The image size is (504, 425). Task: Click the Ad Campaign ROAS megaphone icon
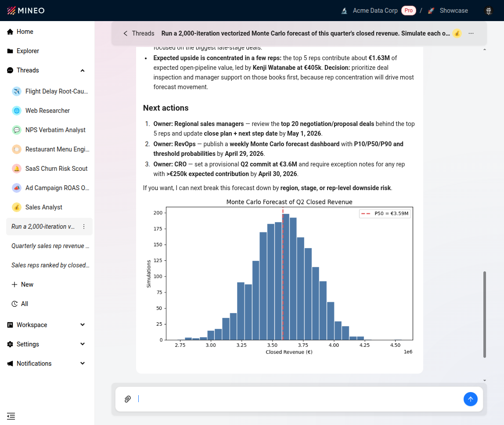(17, 188)
